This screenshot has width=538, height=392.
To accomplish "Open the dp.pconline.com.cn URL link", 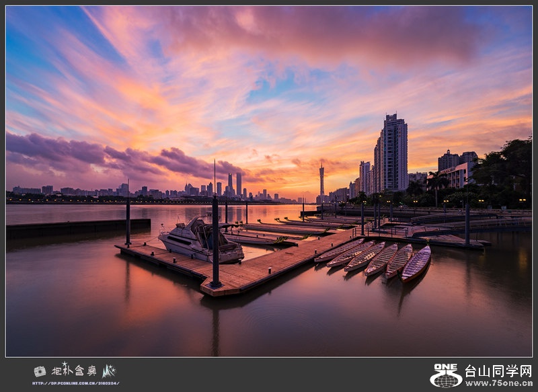I will pyautogui.click(x=75, y=383).
